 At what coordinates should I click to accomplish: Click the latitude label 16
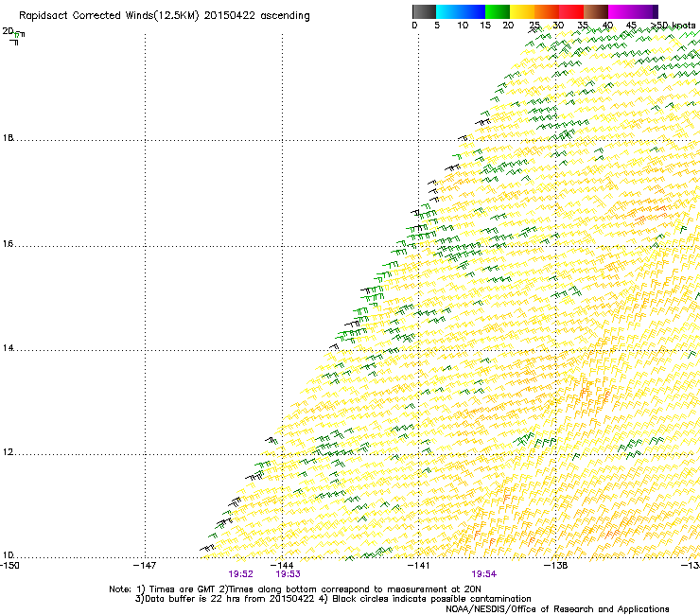point(8,244)
